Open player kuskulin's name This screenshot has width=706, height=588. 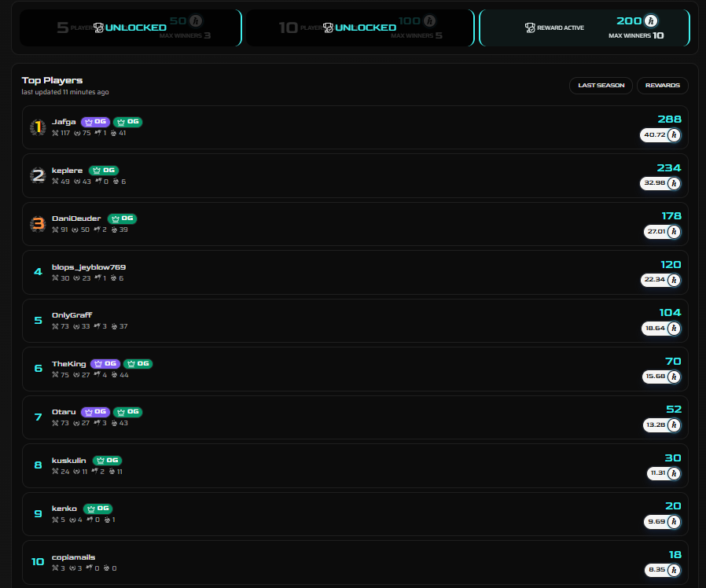point(68,461)
